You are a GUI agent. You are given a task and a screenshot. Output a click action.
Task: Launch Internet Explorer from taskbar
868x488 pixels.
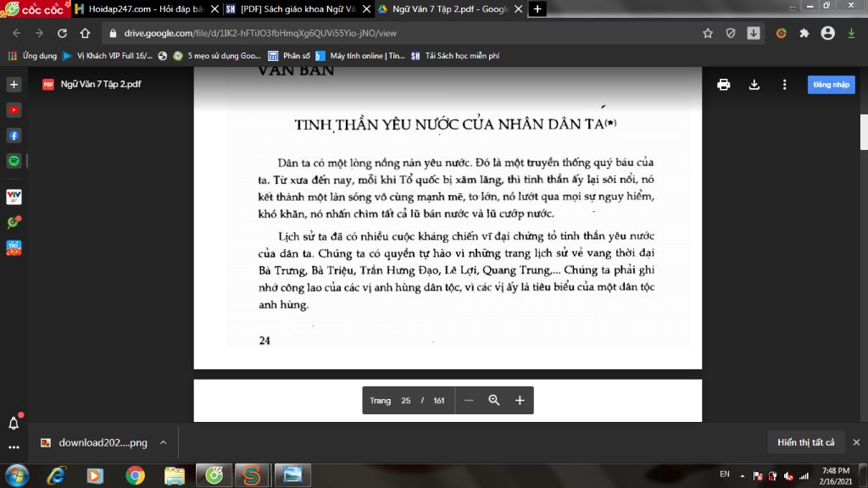tap(57, 475)
